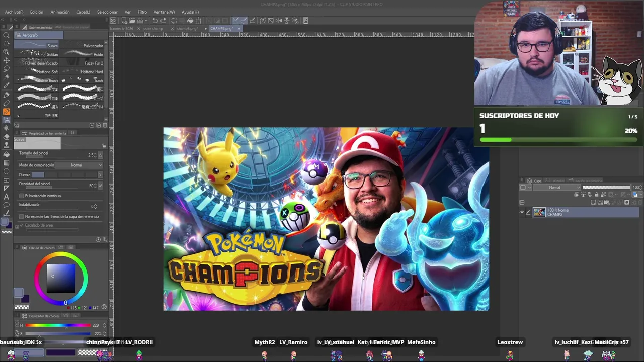Select the orange highlighted Brush tool
The height and width of the screenshot is (362, 644).
(7, 112)
